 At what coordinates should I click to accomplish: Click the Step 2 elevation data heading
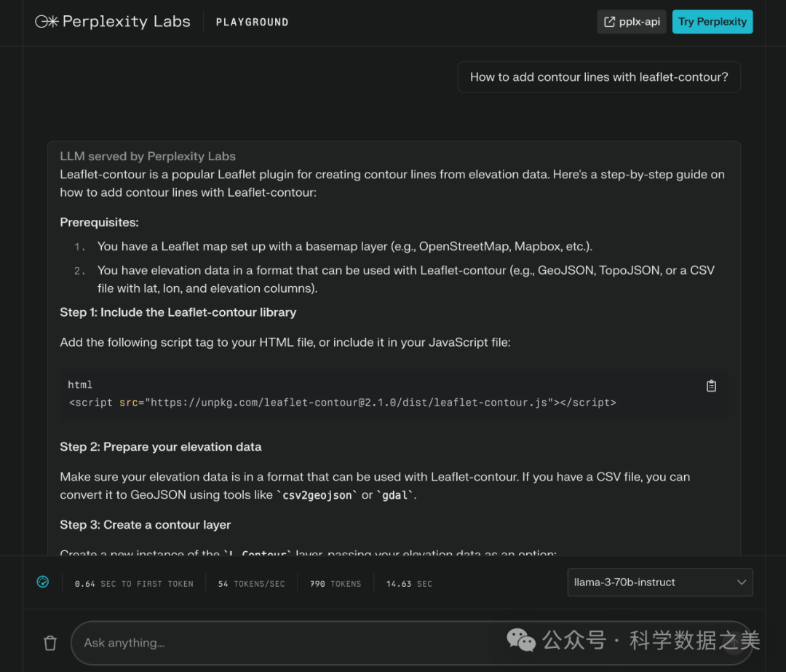pos(161,447)
